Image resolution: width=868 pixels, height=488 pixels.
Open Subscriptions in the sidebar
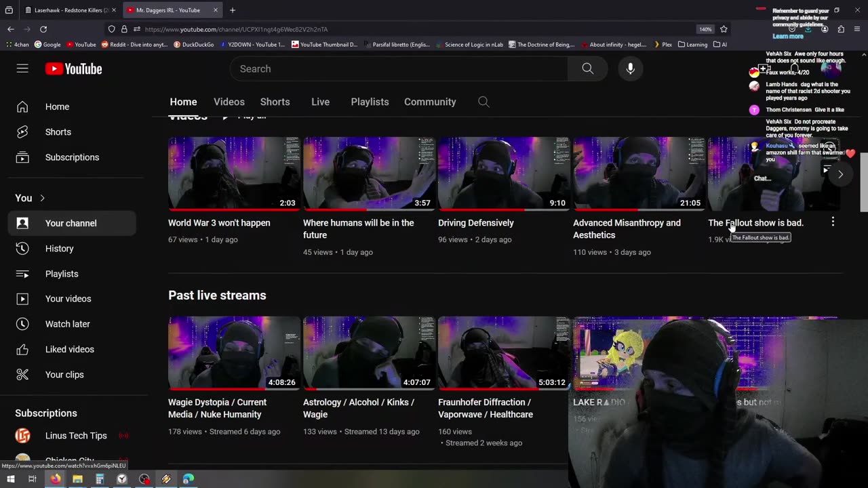[x=72, y=157]
